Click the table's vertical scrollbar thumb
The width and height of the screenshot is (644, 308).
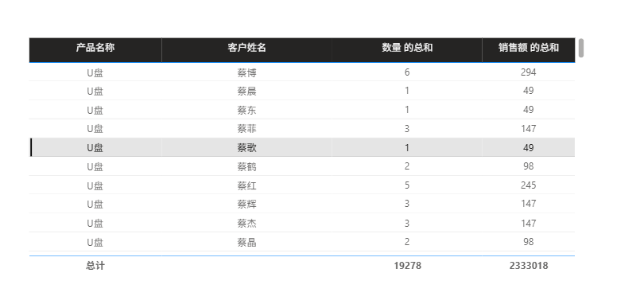coord(581,48)
